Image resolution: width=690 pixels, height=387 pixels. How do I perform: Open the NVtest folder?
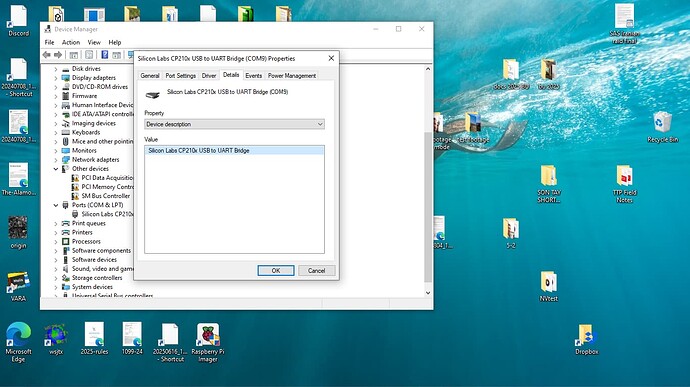pyautogui.click(x=548, y=286)
